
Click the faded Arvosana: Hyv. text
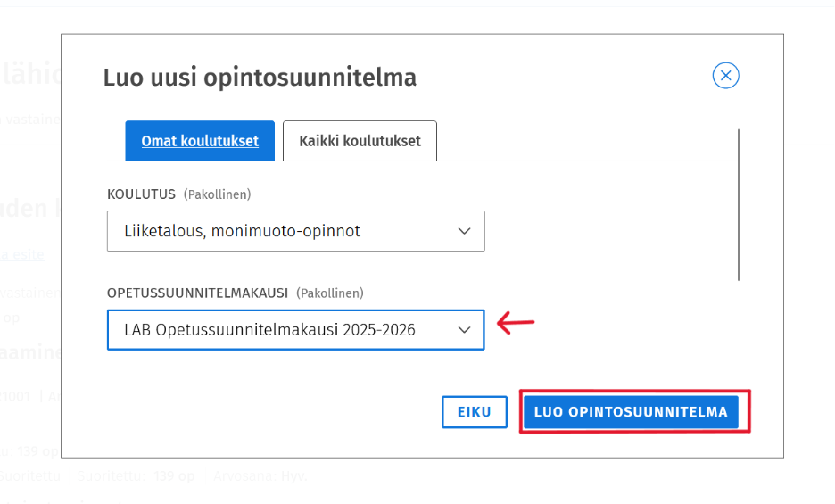coord(260,475)
